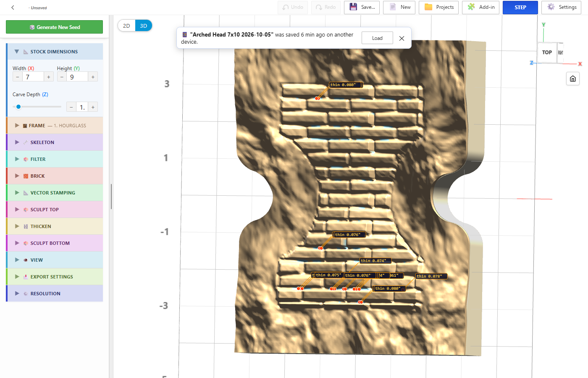Click the Save floppy disk icon
588x378 pixels.
353,7
